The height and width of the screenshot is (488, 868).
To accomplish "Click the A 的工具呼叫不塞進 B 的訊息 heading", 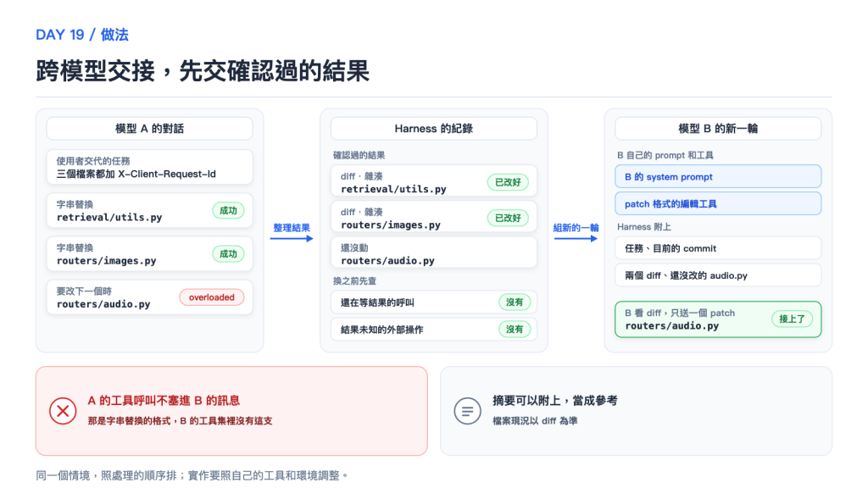I will [164, 401].
